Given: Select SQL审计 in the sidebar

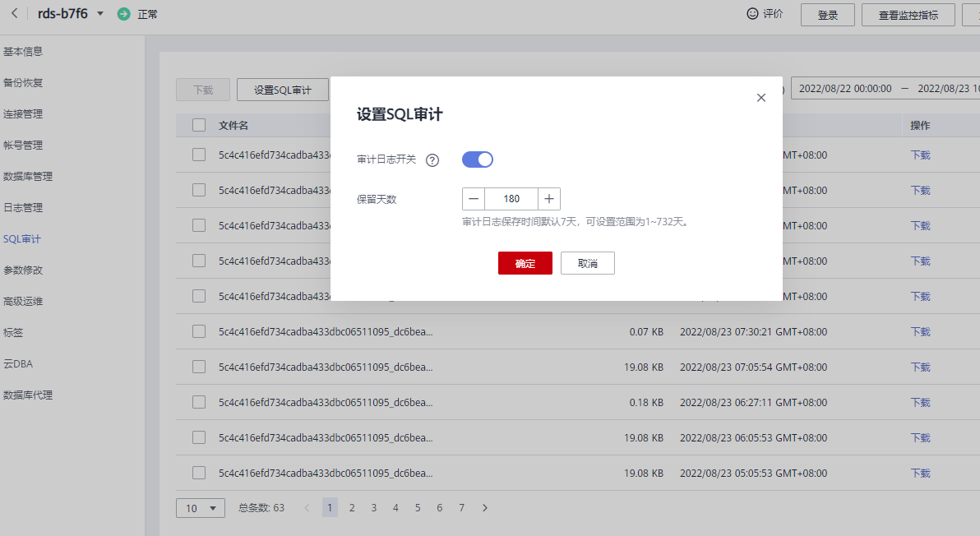Looking at the screenshot, I should coord(22,238).
